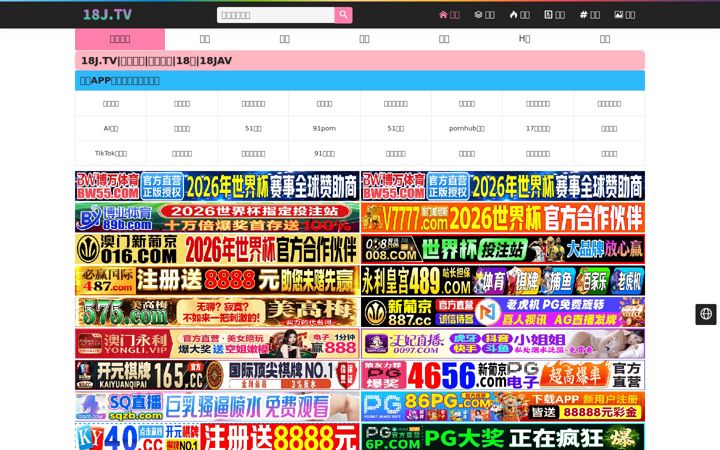Screen dimensions: 720x450
Task: Open the globe language widget at right edge
Action: pos(706,314)
